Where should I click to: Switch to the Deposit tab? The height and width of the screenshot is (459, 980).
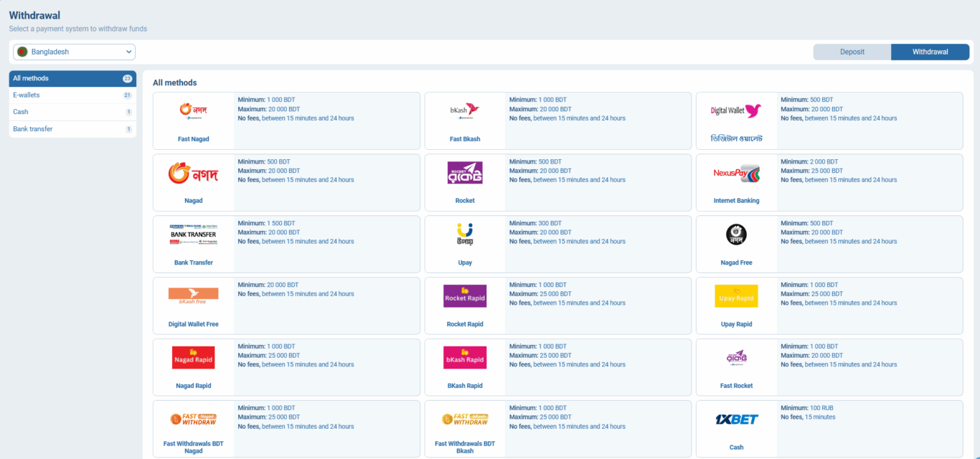[x=852, y=52]
